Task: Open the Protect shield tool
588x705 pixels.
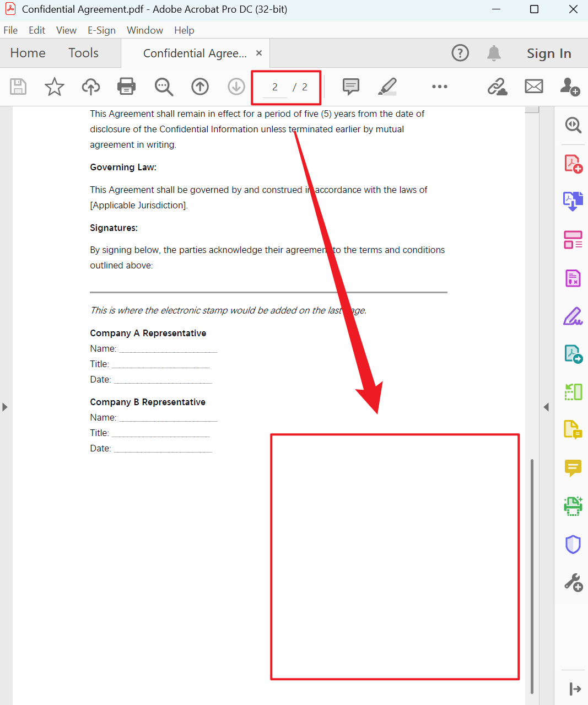Action: point(573,544)
